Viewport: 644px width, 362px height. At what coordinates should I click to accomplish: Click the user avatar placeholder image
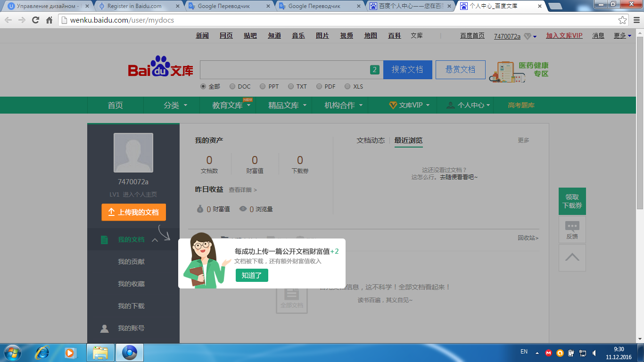(x=133, y=153)
